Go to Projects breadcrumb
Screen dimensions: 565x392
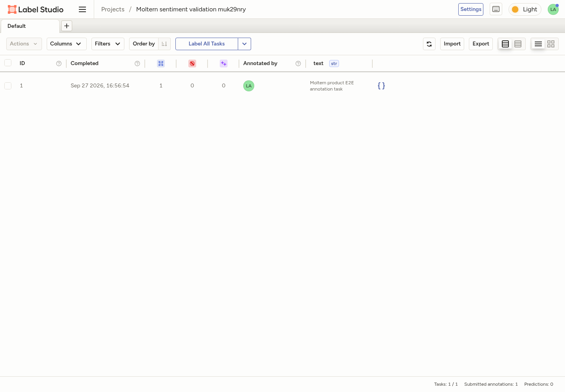[x=113, y=9]
